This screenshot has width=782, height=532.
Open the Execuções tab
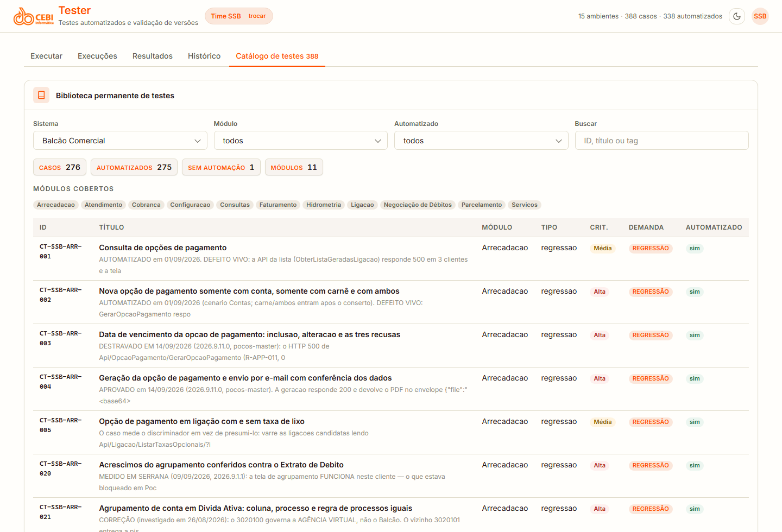tap(97, 56)
